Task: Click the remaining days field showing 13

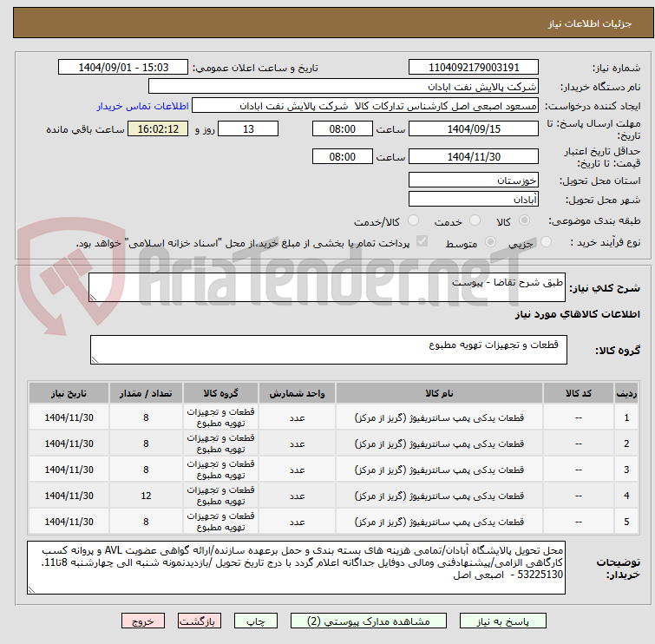Action: coord(248,128)
